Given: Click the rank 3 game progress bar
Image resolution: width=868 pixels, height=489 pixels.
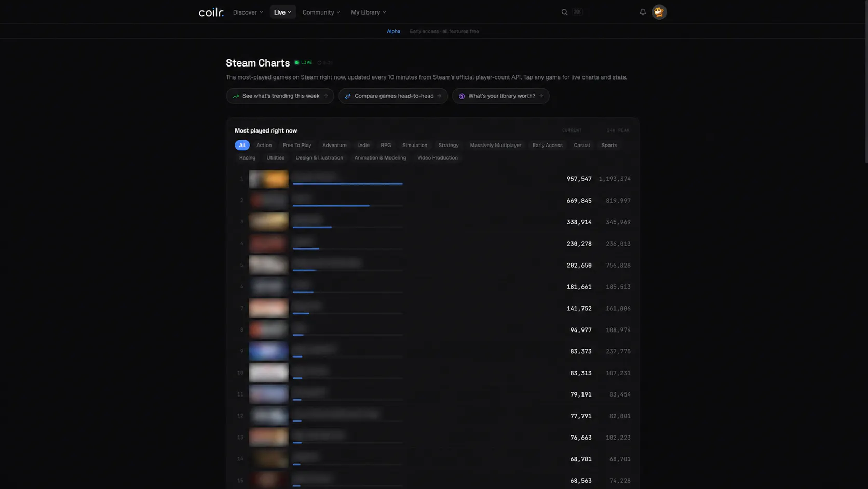Looking at the screenshot, I should (x=347, y=227).
